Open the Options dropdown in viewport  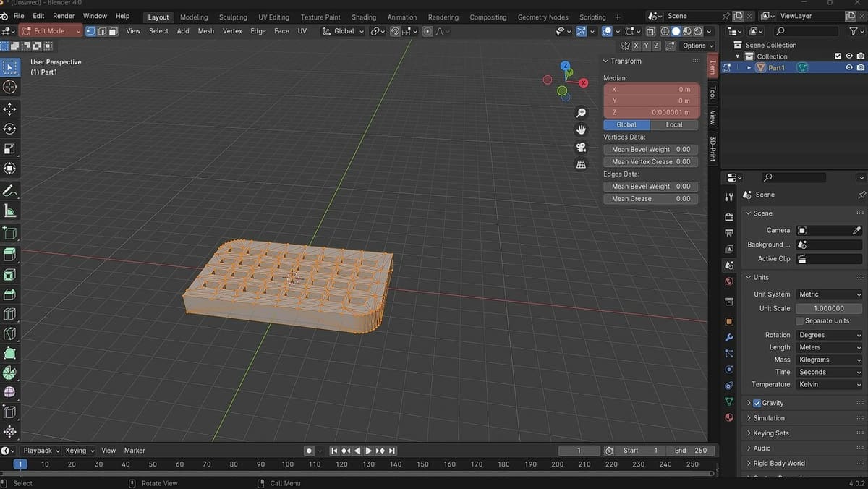coord(697,46)
